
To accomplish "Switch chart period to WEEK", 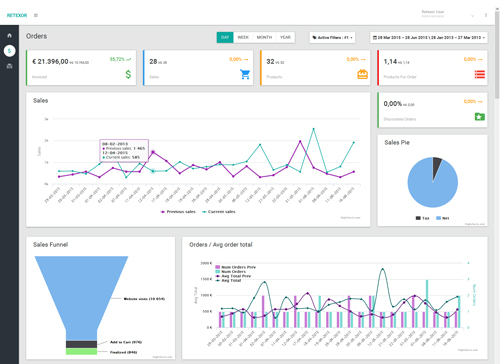I will pos(243,37).
